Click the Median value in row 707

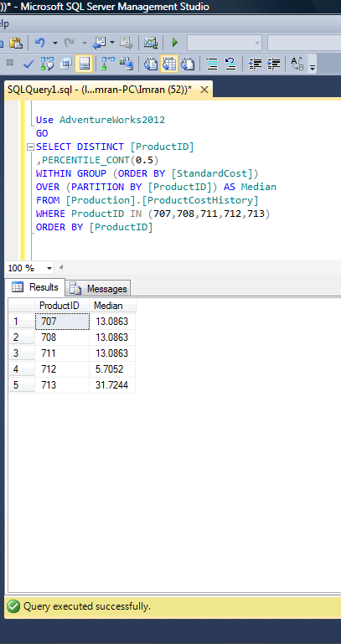pyautogui.click(x=112, y=322)
